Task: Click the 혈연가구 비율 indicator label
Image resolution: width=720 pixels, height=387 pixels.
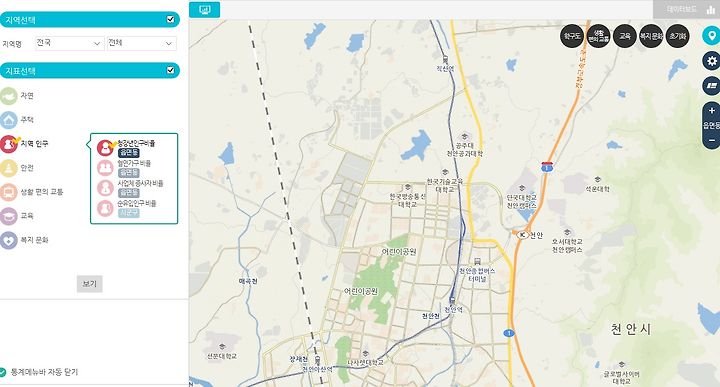Action: click(x=134, y=163)
